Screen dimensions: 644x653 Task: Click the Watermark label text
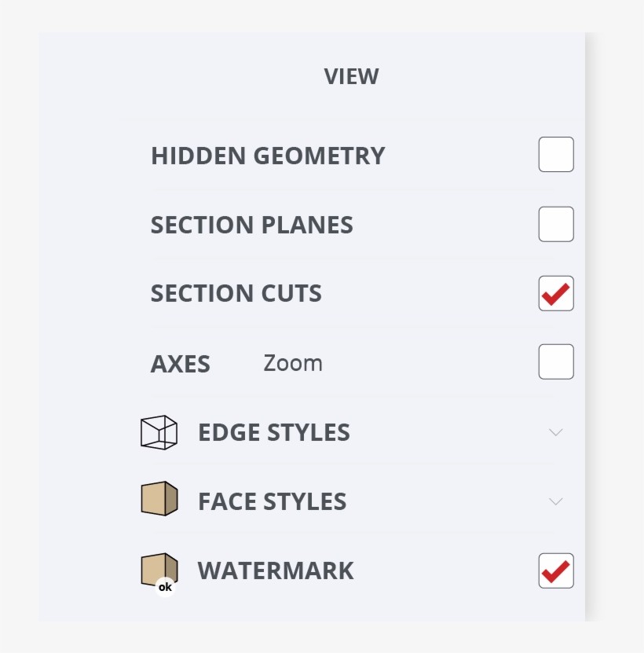point(276,570)
